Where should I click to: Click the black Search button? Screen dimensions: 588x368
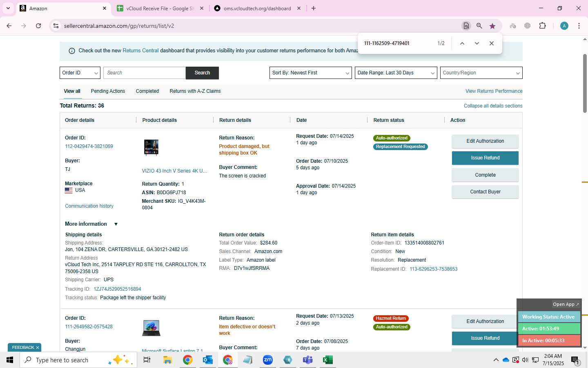coord(202,73)
